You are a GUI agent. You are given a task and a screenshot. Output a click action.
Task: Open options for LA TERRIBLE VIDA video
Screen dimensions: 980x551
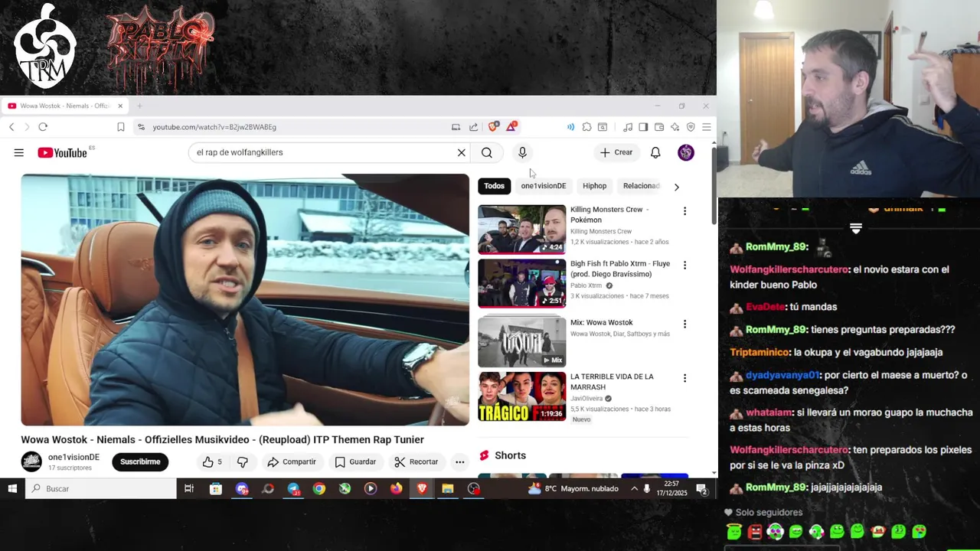[684, 378]
